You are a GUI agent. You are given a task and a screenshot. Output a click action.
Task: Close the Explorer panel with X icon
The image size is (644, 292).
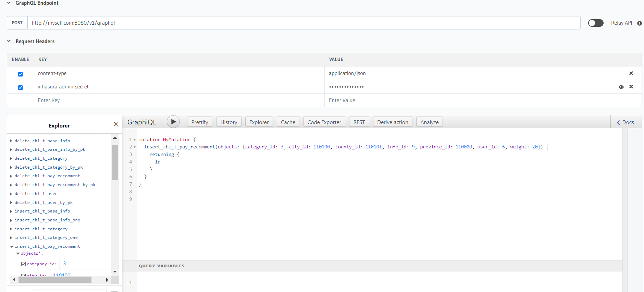pos(116,124)
